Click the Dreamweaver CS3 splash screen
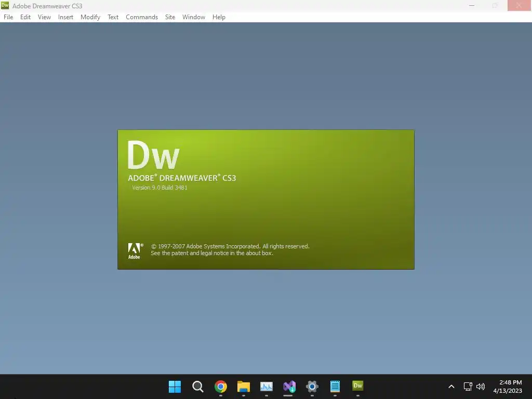Viewport: 532px width, 399px height. (266, 199)
